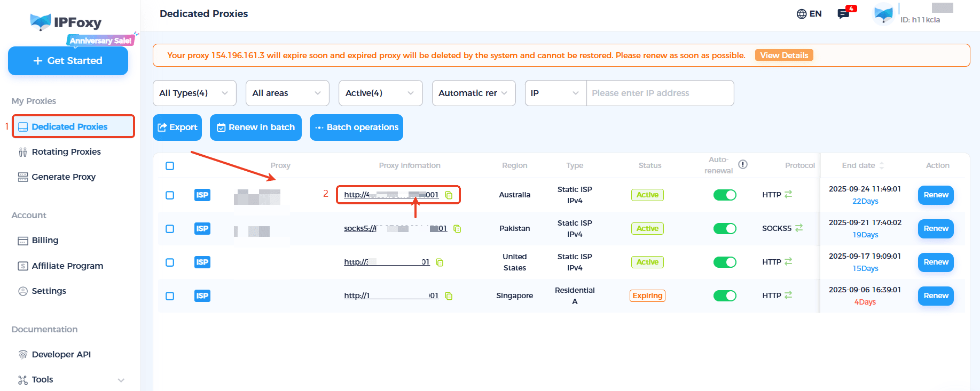Renew the expiring Singapore proxy
Image resolution: width=980 pixels, height=391 pixels.
(936, 296)
